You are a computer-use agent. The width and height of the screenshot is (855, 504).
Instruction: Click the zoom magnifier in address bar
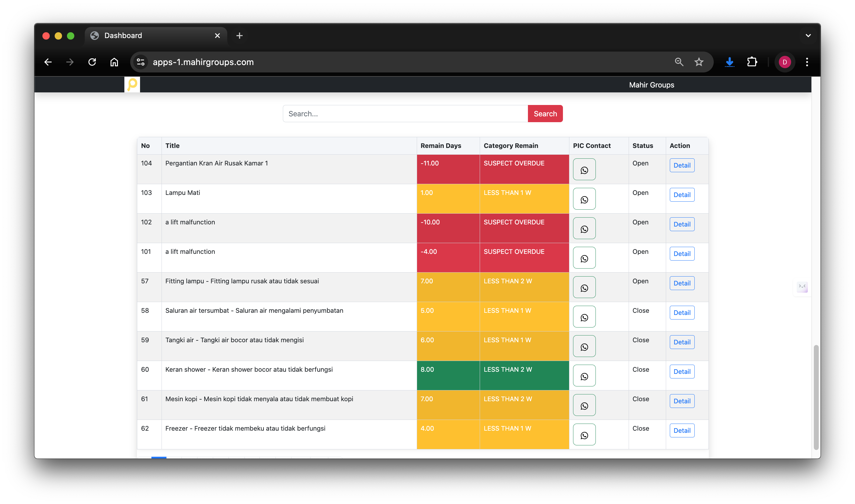679,62
